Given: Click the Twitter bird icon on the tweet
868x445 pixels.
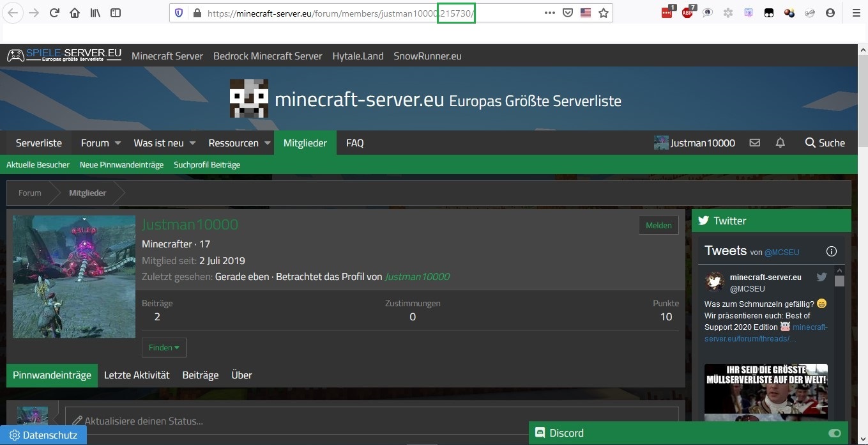Looking at the screenshot, I should (821, 277).
